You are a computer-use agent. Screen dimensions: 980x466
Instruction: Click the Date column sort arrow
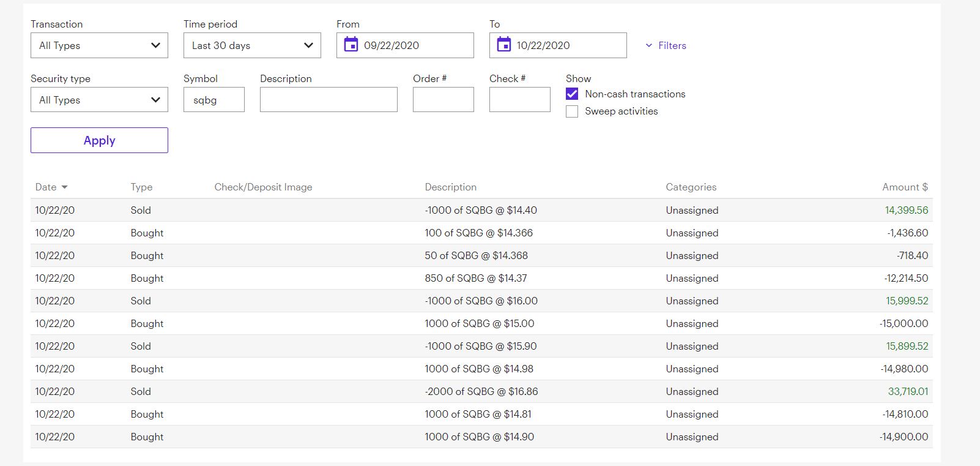coord(65,187)
